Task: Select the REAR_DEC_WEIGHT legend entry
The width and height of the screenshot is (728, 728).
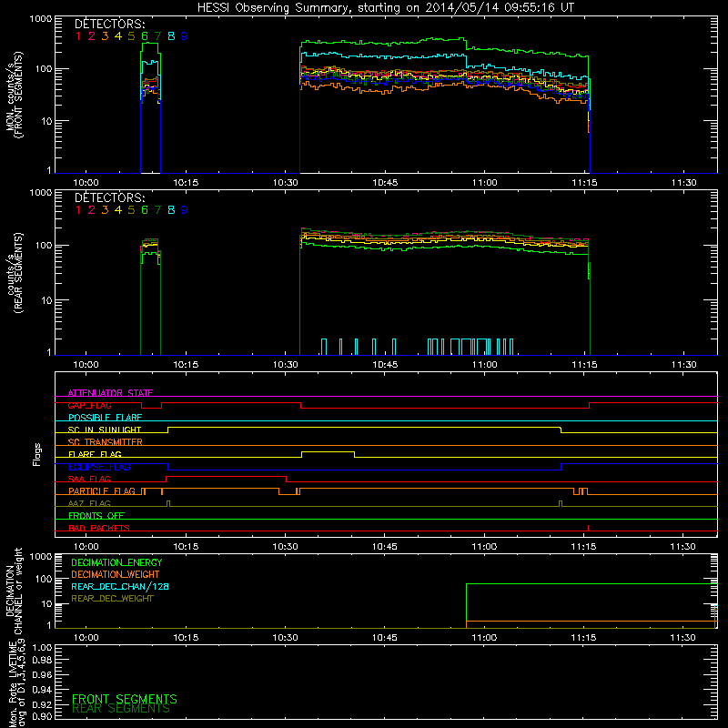Action: pos(112,599)
